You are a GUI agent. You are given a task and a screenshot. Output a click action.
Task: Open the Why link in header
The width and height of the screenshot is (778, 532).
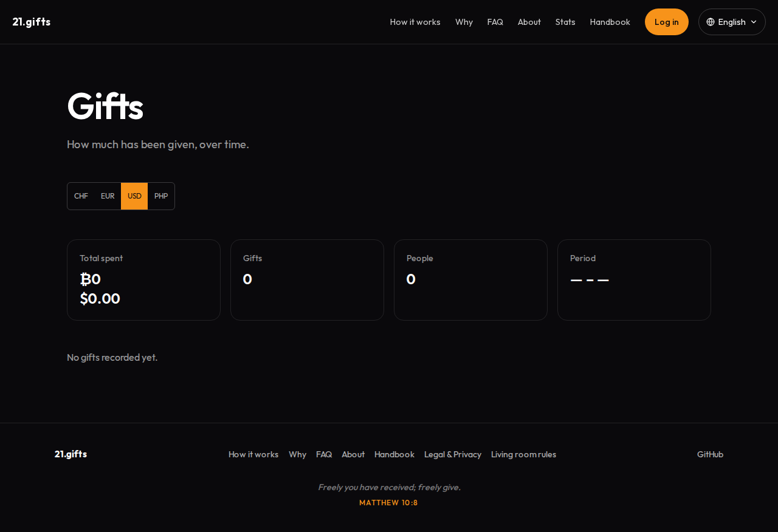click(464, 22)
